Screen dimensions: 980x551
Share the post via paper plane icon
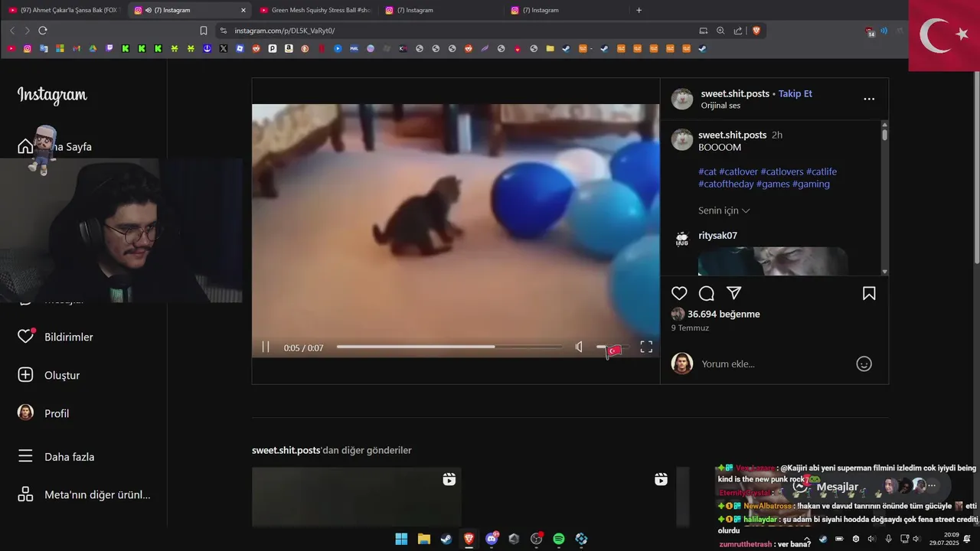click(733, 293)
